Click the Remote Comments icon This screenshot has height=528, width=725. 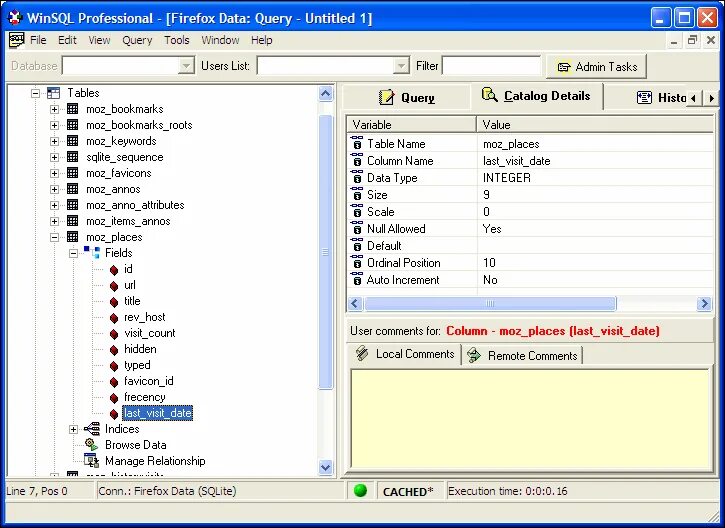474,355
